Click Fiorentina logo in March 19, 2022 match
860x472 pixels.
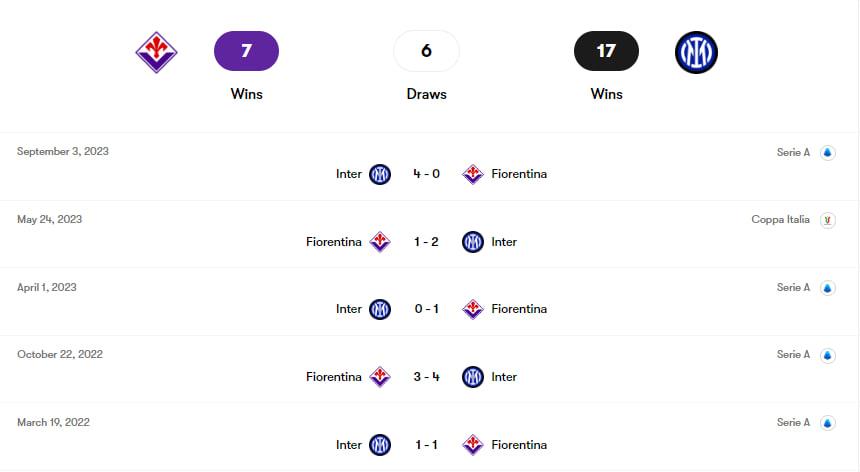(473, 445)
